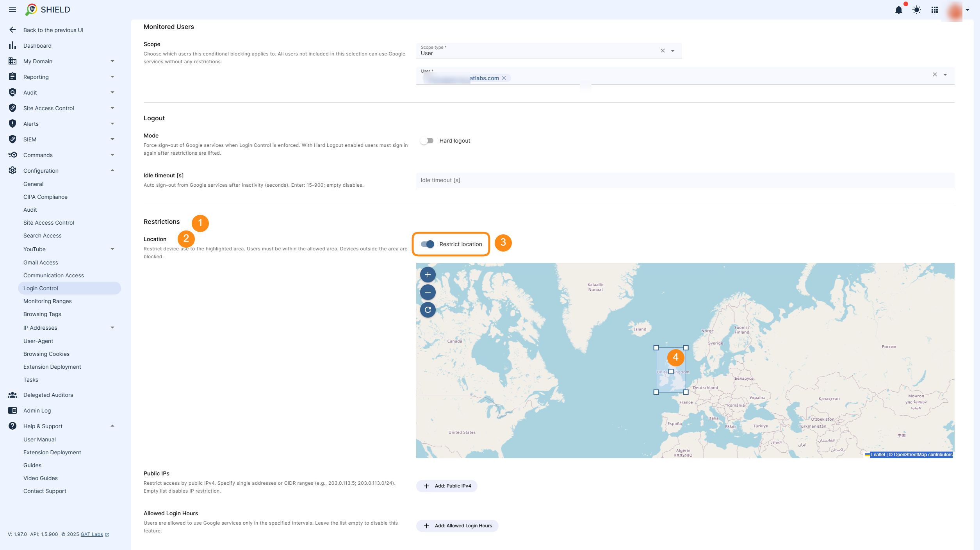Open the GAT Labs link
Image resolution: width=980 pixels, height=550 pixels.
click(x=92, y=534)
